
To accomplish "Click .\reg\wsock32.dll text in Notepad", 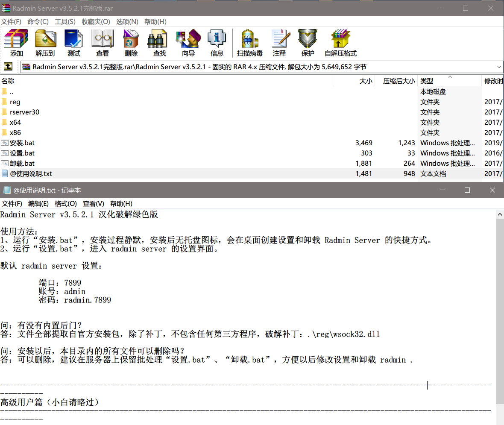I will (343, 334).
